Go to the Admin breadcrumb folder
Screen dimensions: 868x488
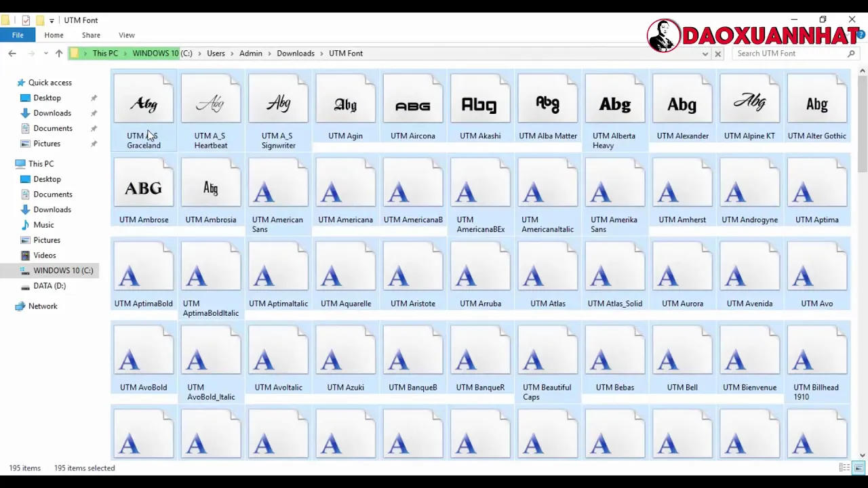point(250,54)
